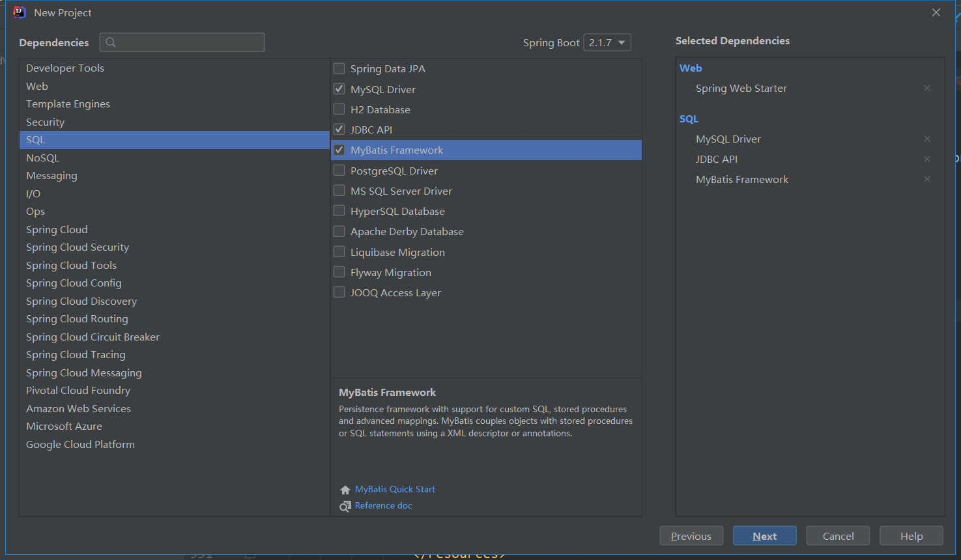Choose the Spring Cloud Messaging category
961x560 pixels.
pyautogui.click(x=175, y=372)
